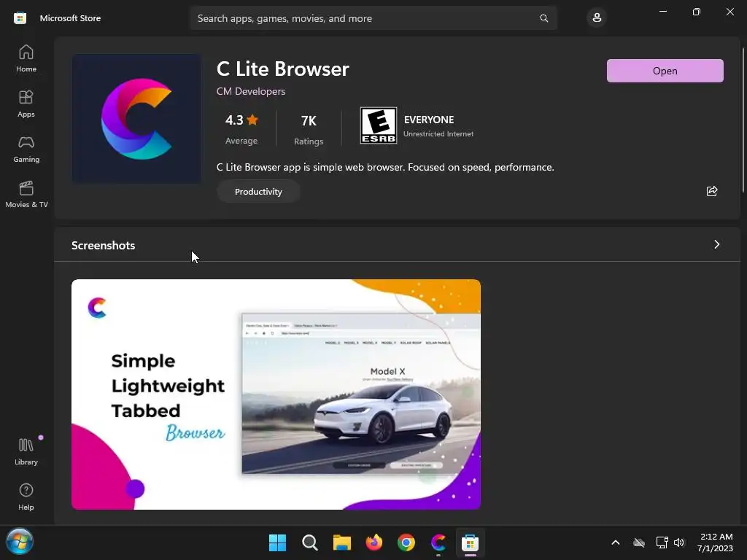
Task: Open the Help section
Action: 26,497
